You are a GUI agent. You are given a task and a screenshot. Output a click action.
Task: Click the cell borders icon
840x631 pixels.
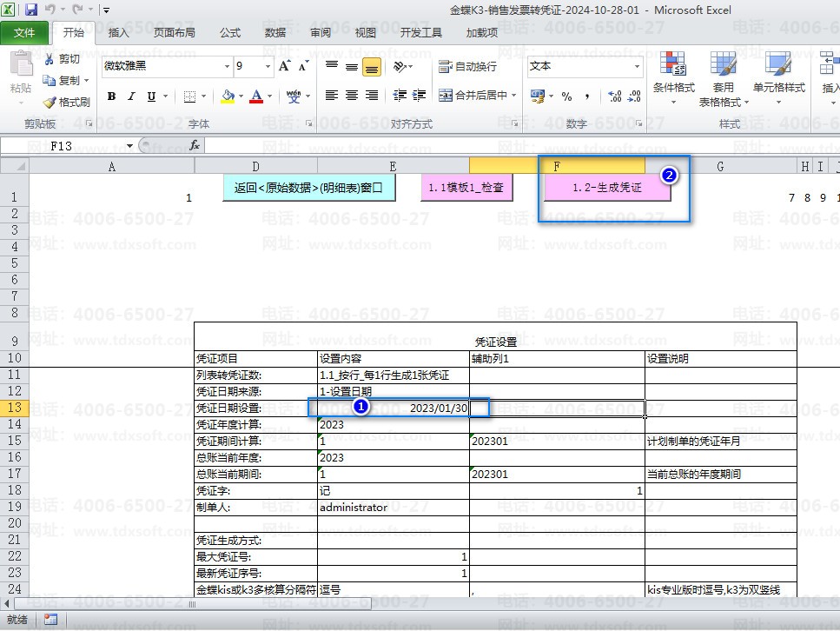point(189,96)
